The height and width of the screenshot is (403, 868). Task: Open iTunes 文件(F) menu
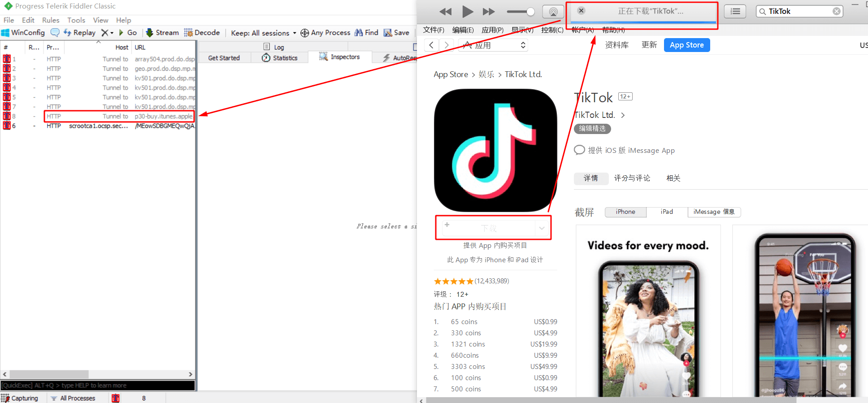tap(434, 30)
